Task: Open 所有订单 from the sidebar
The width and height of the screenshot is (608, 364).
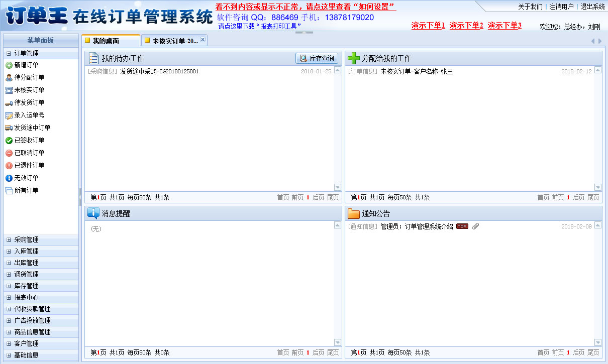Action: click(x=26, y=190)
